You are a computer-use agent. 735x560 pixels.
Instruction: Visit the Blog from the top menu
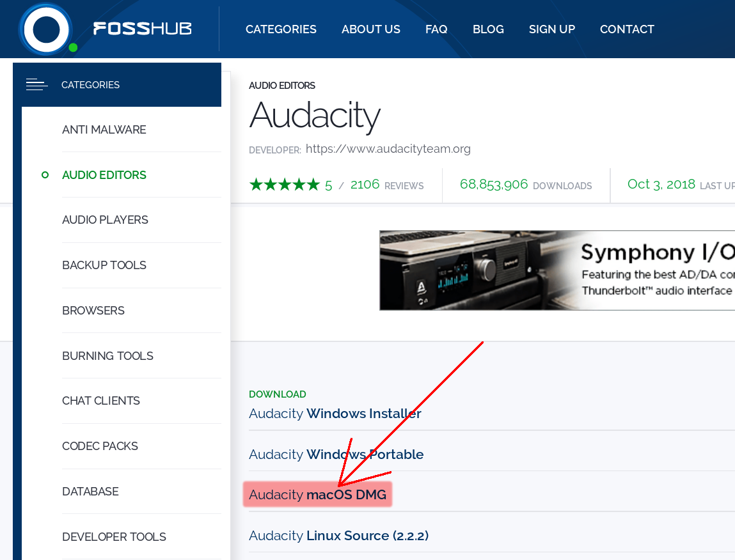(x=488, y=29)
